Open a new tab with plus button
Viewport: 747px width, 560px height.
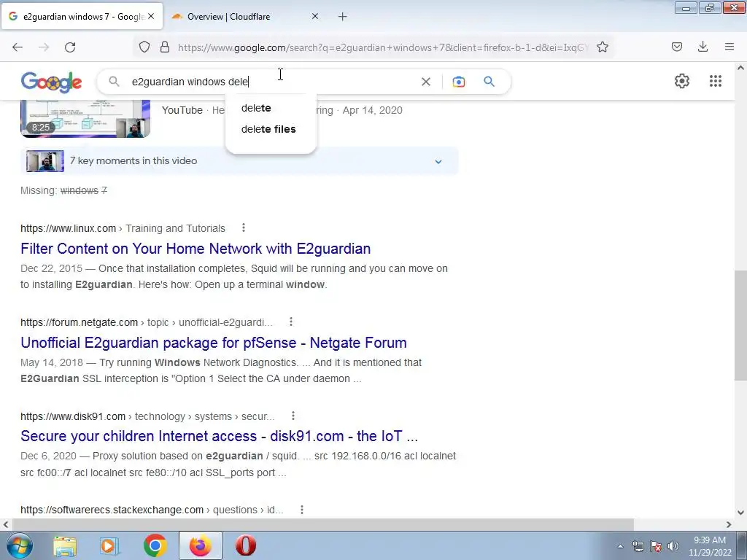343,17
